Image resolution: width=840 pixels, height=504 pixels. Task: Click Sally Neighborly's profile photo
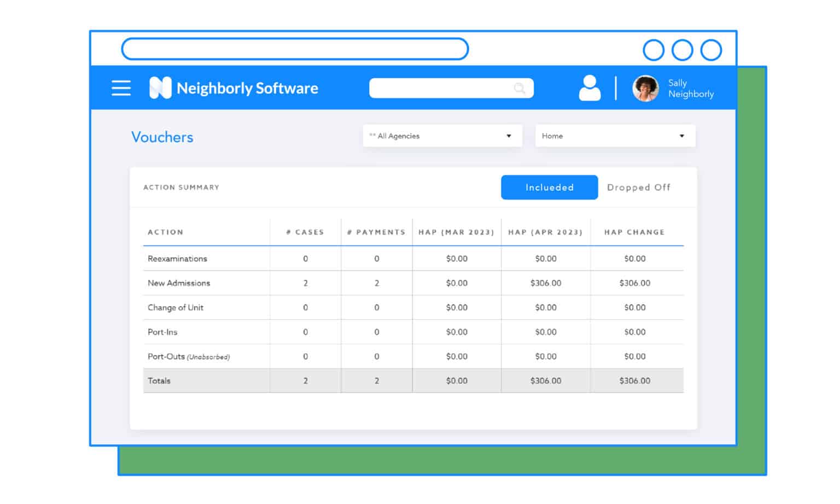(x=645, y=89)
